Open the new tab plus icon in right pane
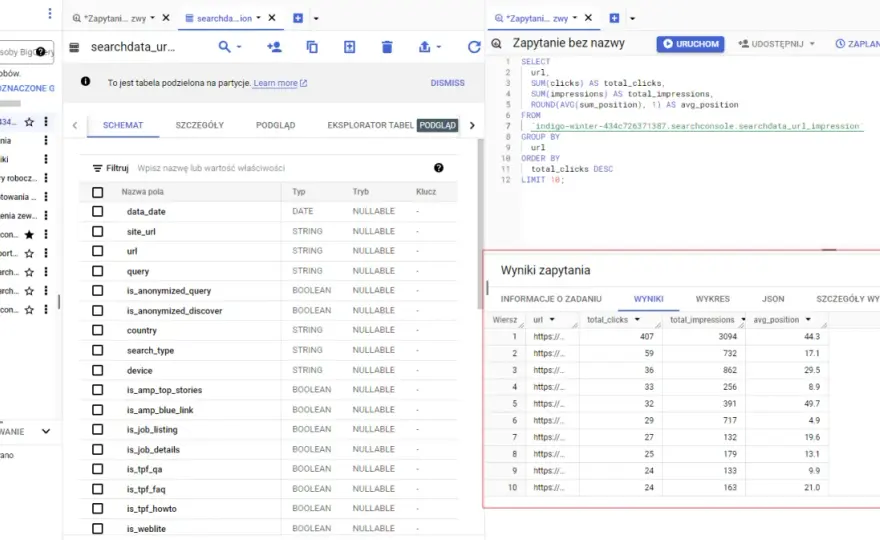Viewport: 880px width, 540px height. point(615,19)
